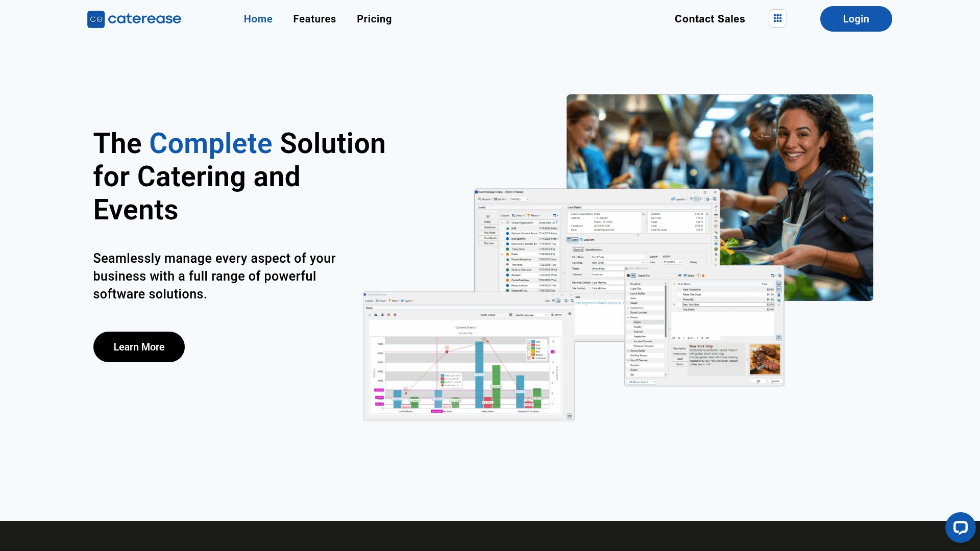Viewport: 980px width, 551px height.
Task: Click the app grid icon next to Login
Action: 777,18
